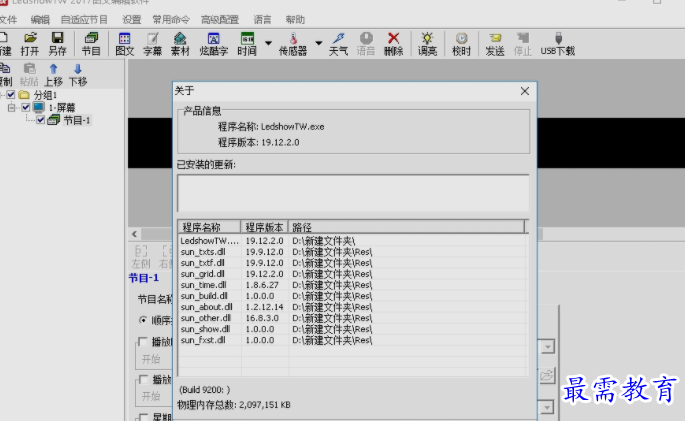Click the 已安装的更新 list box
Viewport: 685px width, 421px height.
click(x=353, y=193)
